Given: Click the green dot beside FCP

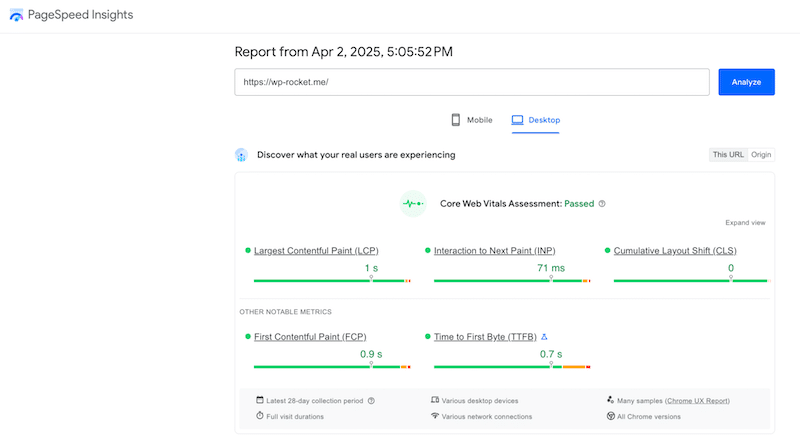Looking at the screenshot, I should click(248, 337).
